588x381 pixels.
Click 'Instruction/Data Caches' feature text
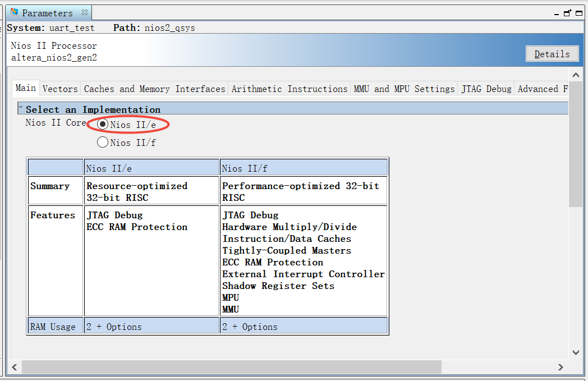tap(287, 239)
